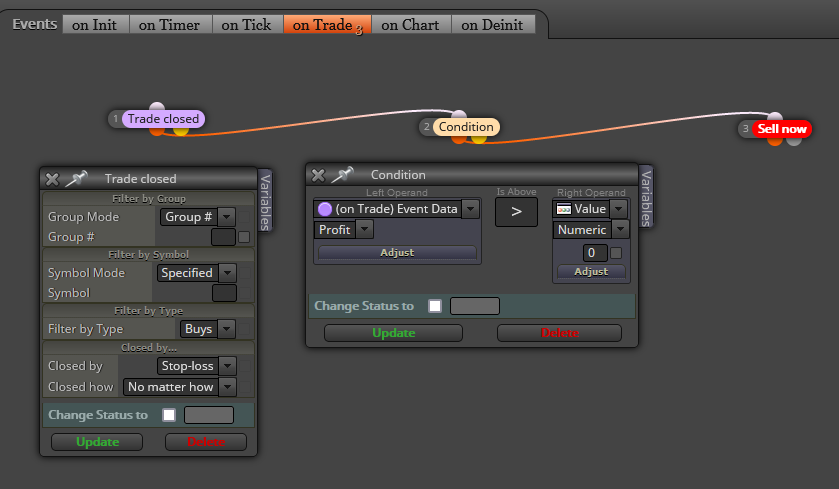The width and height of the screenshot is (839, 489).
Task: Click the Is Above comparison operator button
Action: pyautogui.click(x=516, y=212)
